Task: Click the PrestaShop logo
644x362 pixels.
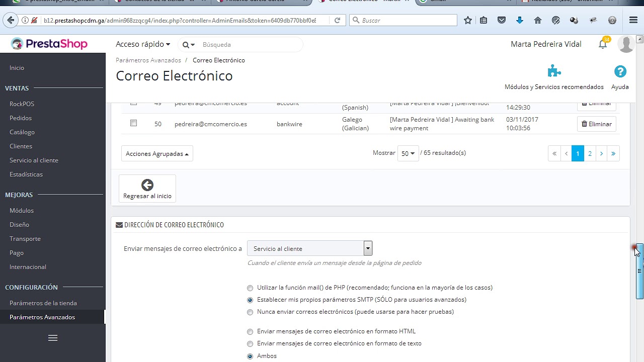Action: pos(49,44)
